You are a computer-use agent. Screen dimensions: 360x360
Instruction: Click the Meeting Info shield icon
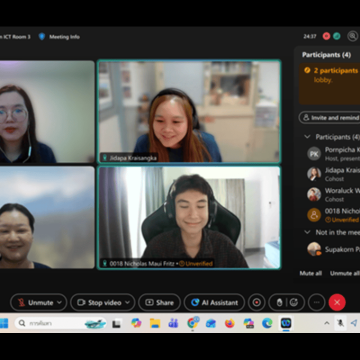[42, 36]
